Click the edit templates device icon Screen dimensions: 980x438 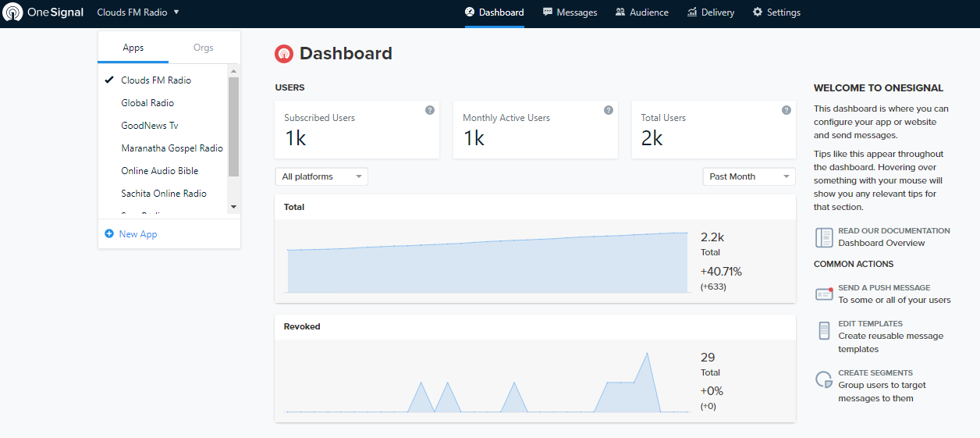[x=824, y=330]
